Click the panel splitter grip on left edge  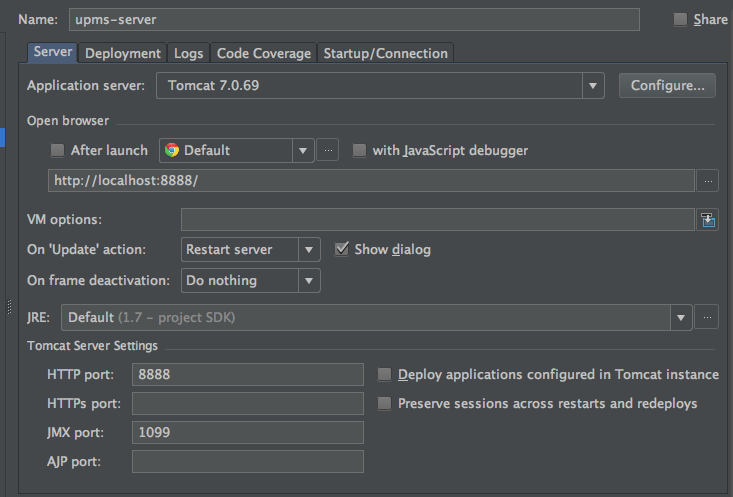[x=9, y=306]
